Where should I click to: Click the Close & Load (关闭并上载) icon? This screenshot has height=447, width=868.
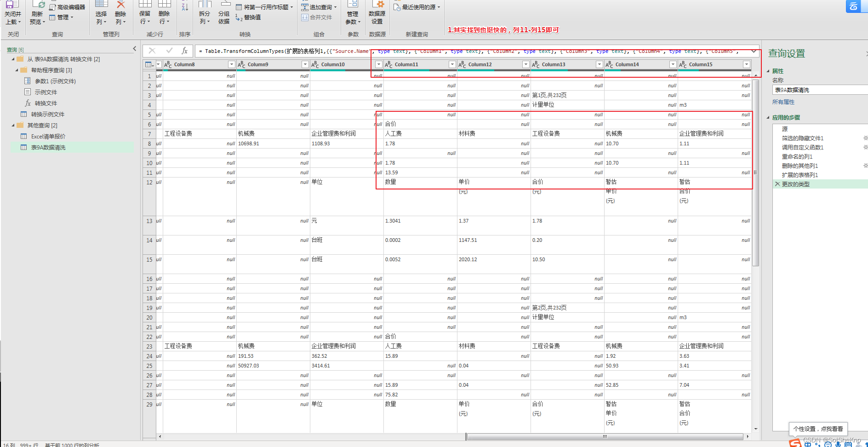point(12,5)
